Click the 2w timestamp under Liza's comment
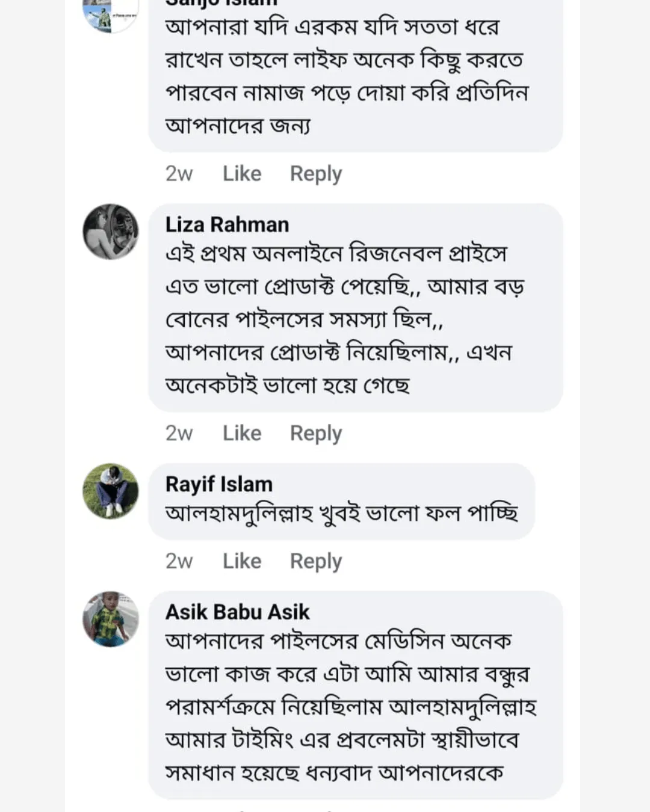Screen dimensions: 650x812 click(x=179, y=433)
